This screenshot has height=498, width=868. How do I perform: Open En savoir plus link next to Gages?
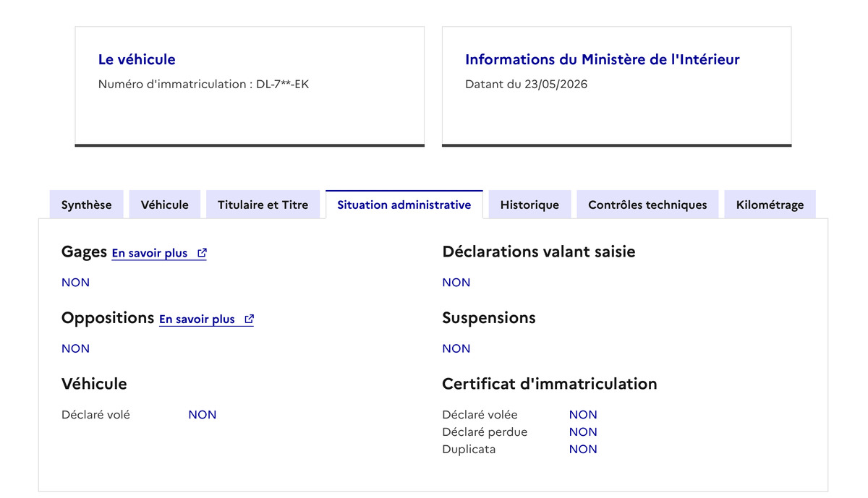[159, 253]
